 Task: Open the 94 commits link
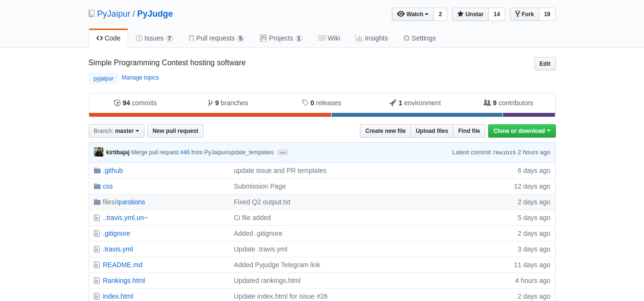point(135,103)
